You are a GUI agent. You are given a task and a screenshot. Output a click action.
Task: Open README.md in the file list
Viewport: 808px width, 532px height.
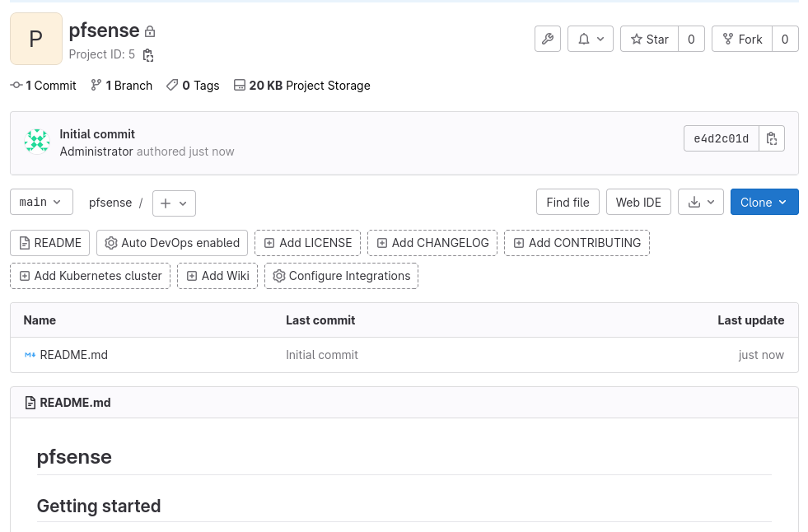coord(73,355)
